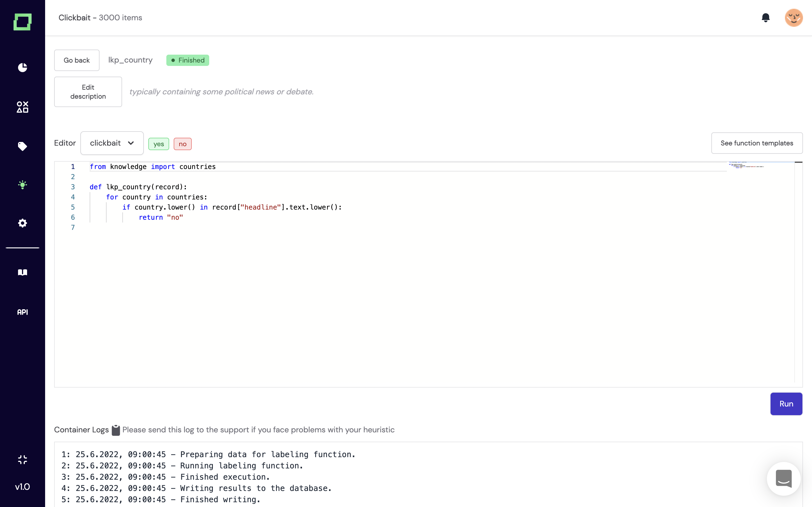
Task: Click the red 'no' label chip
Action: point(182,144)
